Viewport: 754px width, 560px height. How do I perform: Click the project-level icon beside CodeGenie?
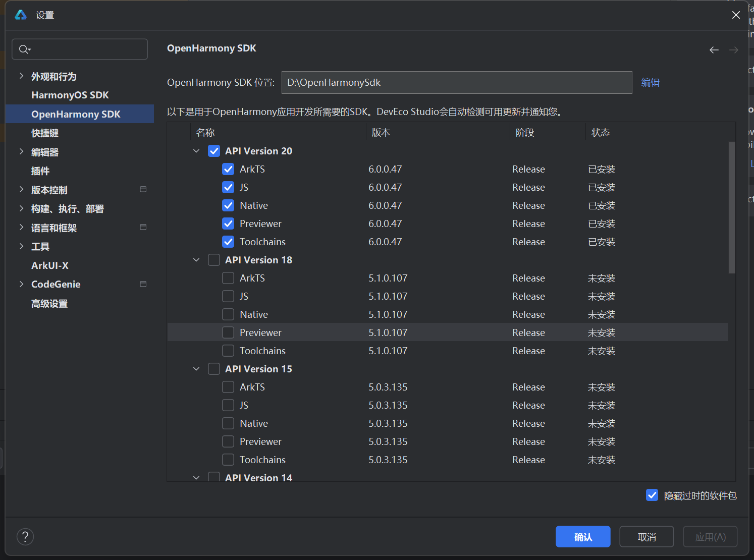coord(143,284)
